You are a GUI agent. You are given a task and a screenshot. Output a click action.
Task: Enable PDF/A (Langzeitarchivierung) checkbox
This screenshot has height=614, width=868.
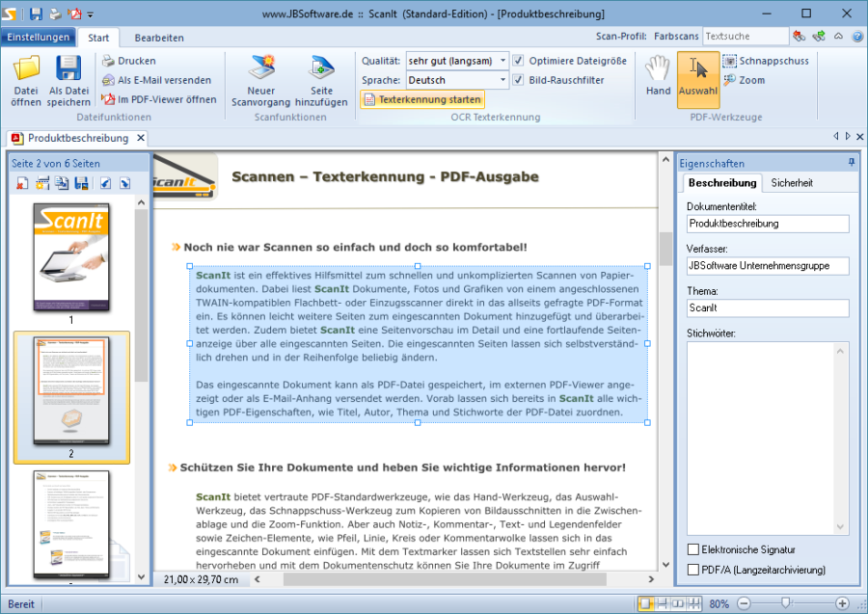[x=693, y=570]
